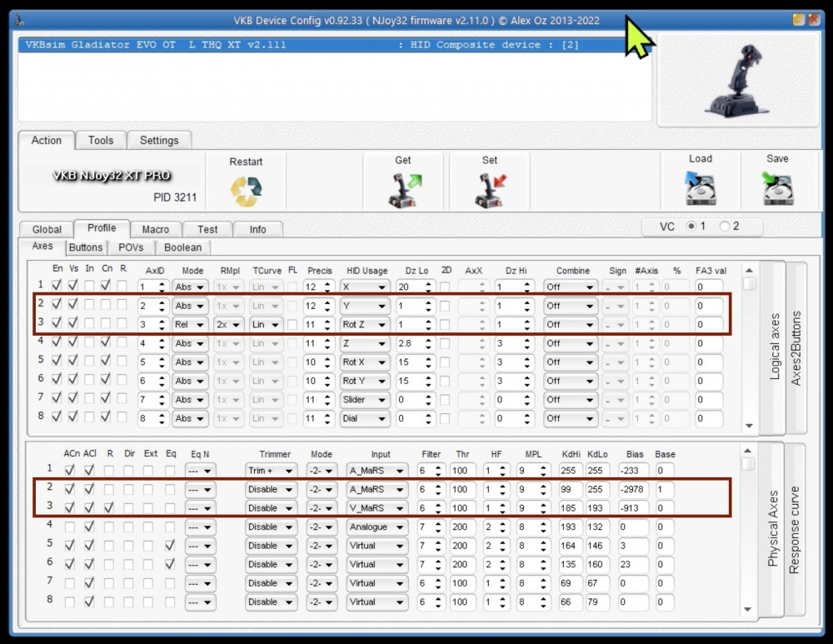Click the app icon in title bar
Screen dimensions: 833x644
19,21
